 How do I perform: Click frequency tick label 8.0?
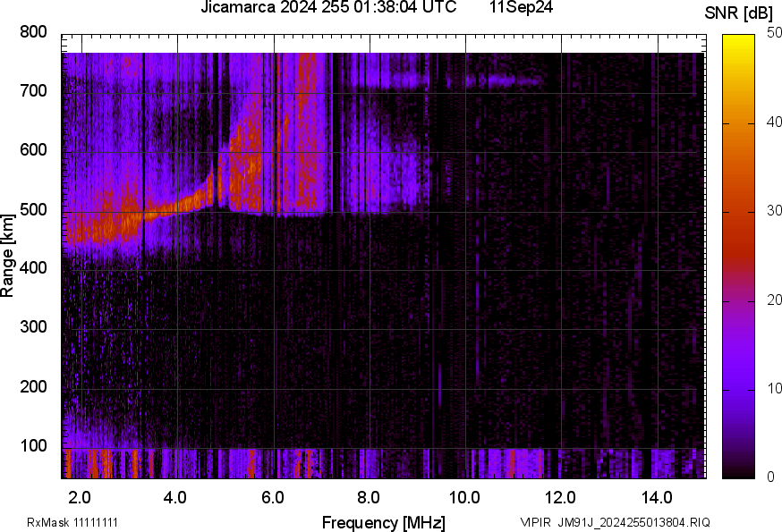tap(368, 497)
